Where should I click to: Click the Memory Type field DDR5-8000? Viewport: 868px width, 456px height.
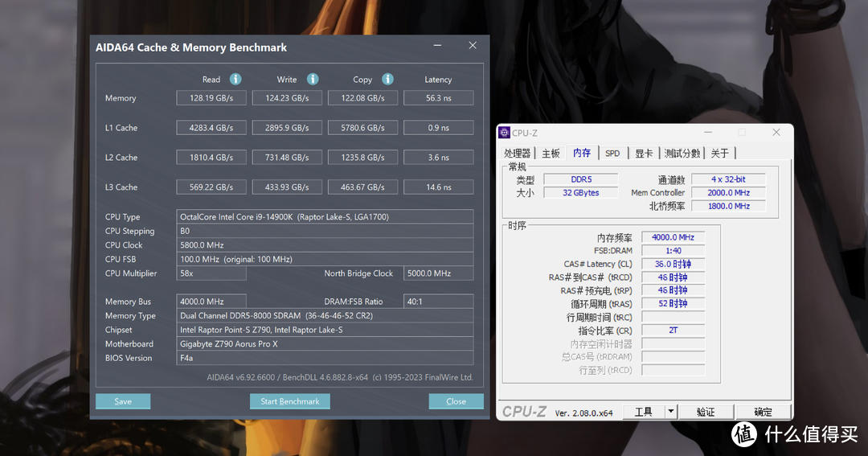click(325, 316)
